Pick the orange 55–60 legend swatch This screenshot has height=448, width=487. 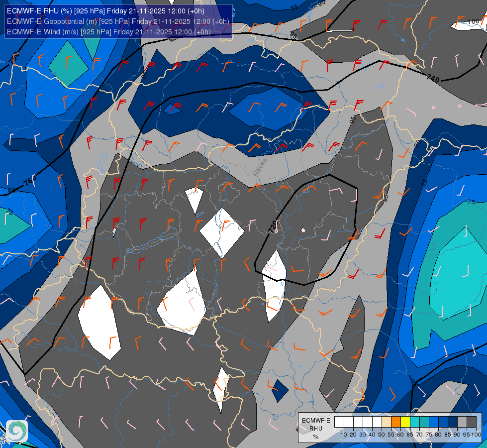[x=396, y=422]
